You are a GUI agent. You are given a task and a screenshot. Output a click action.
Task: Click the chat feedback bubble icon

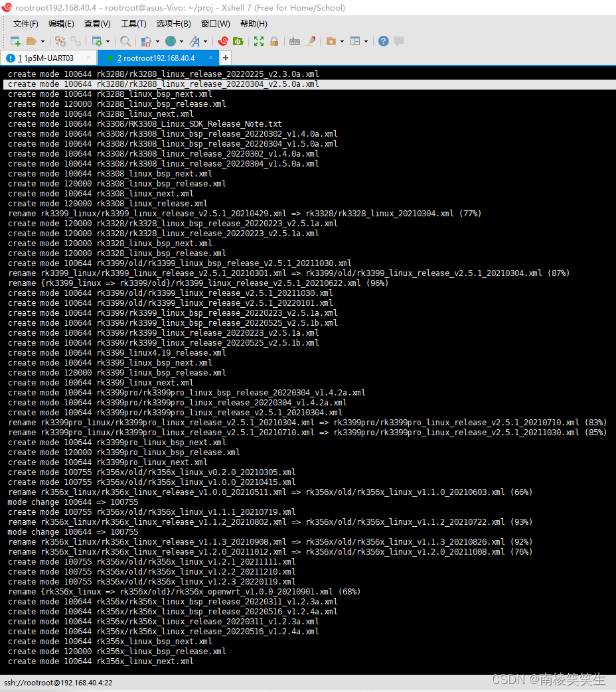coord(399,41)
